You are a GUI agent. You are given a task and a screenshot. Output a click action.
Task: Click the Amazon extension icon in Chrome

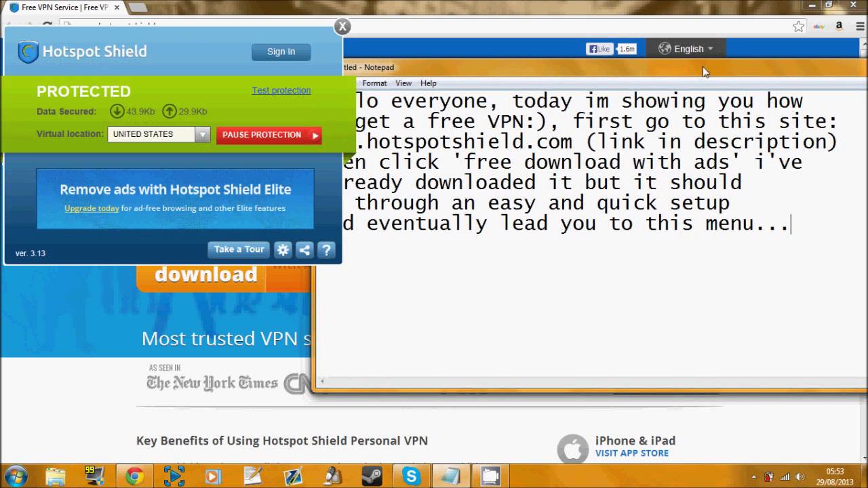839,26
